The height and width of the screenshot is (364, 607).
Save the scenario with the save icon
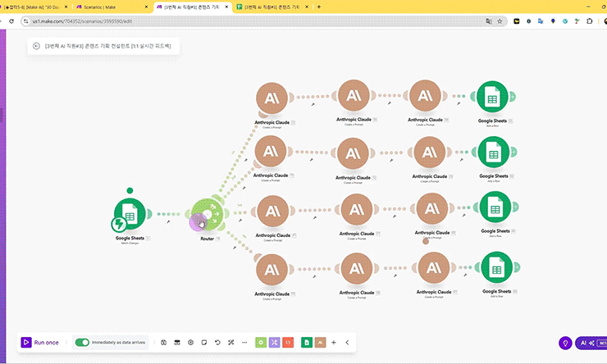click(x=164, y=343)
